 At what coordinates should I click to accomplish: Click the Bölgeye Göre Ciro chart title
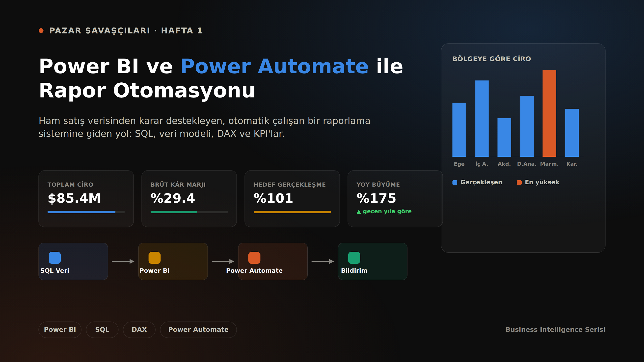[x=491, y=59]
